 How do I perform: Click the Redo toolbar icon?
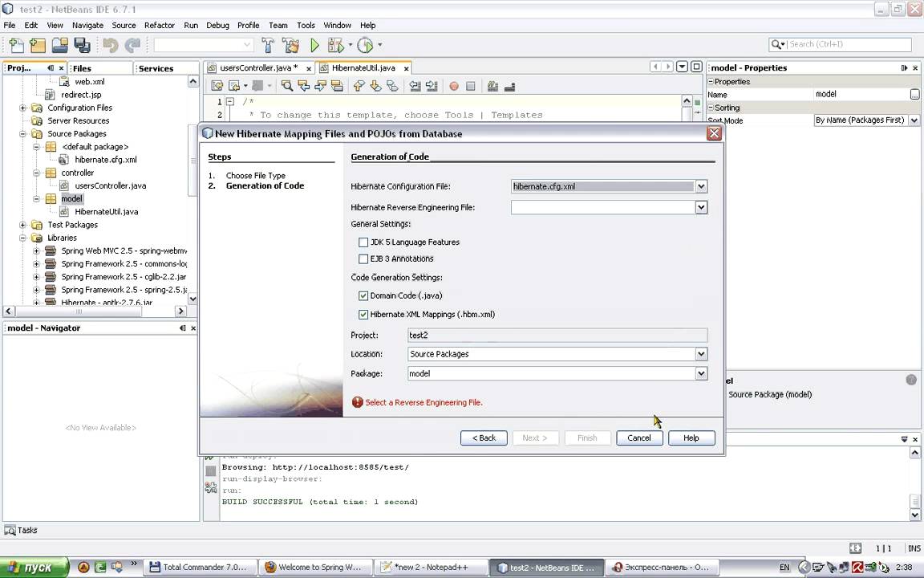(132, 45)
